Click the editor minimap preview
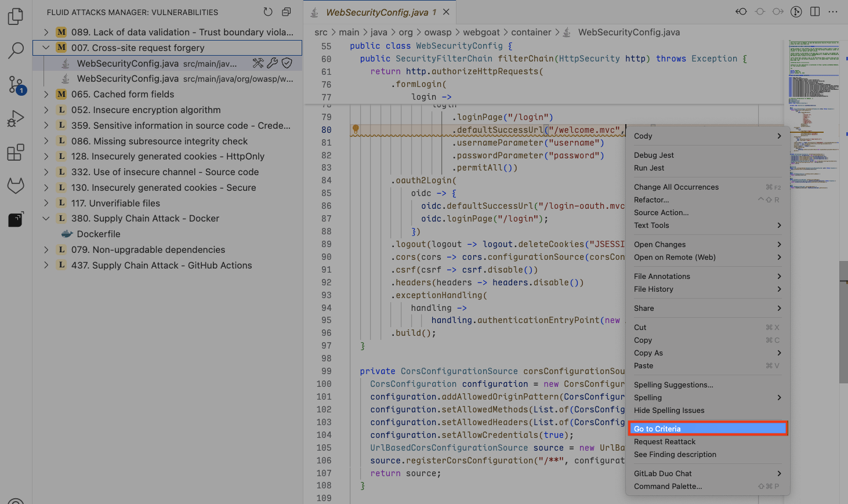Screen dimensions: 848x504 coord(814,116)
